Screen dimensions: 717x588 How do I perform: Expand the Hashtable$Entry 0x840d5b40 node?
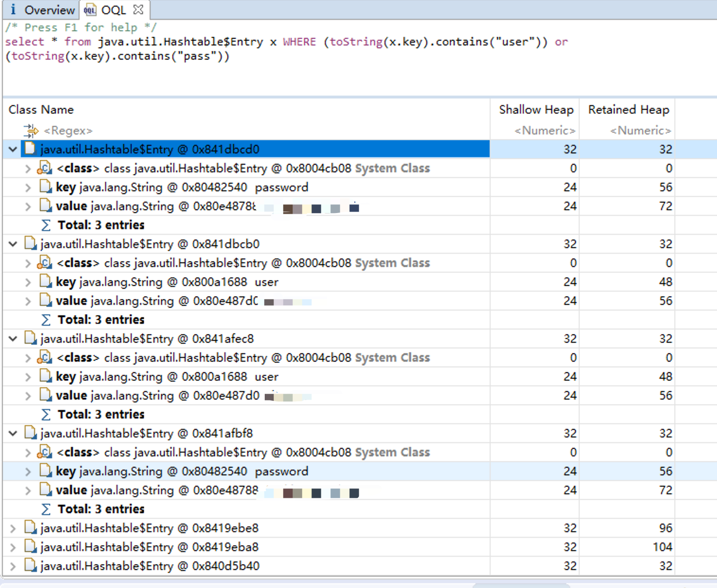[13, 566]
